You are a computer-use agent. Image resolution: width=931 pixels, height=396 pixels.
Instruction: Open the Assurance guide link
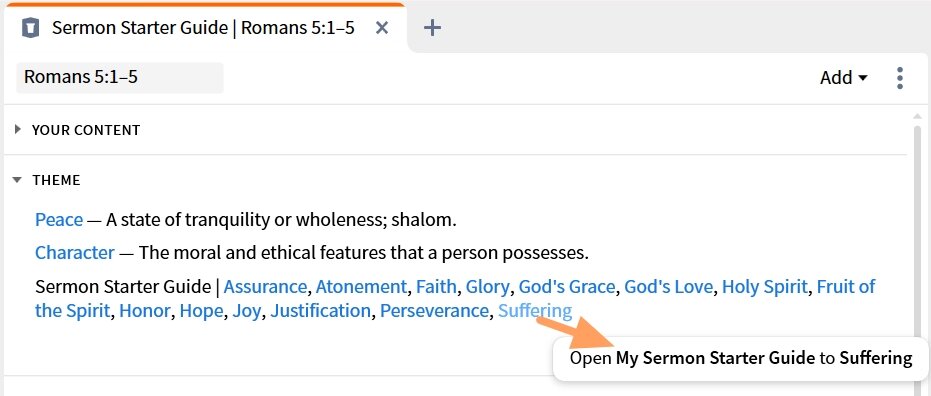265,287
